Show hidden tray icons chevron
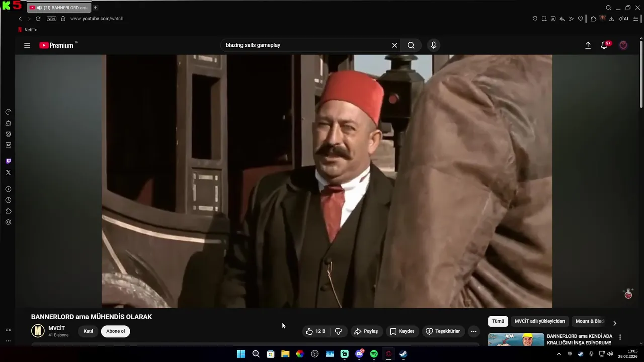 pos(559,354)
